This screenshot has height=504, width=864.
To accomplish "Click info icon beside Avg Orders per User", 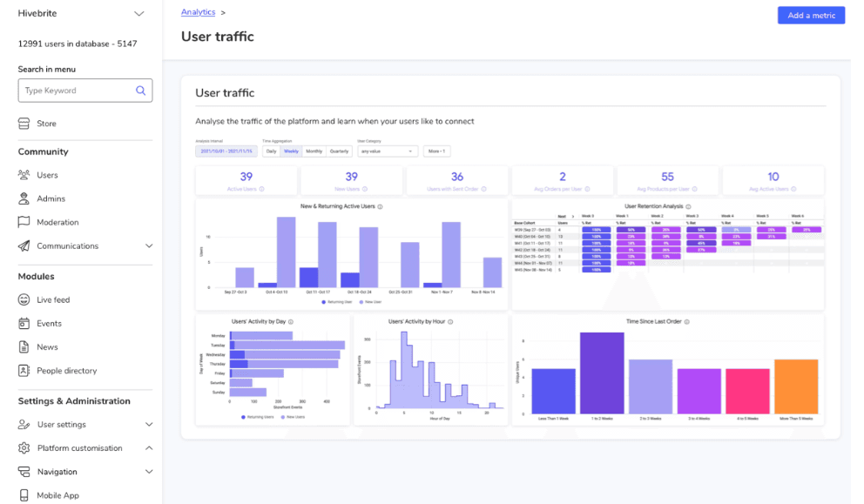I will 587,189.
